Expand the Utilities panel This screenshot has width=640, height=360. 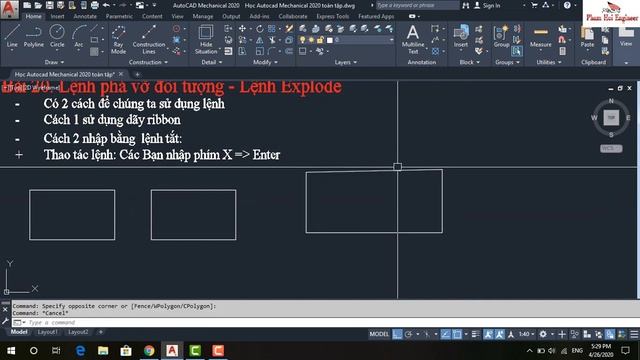click(x=549, y=62)
